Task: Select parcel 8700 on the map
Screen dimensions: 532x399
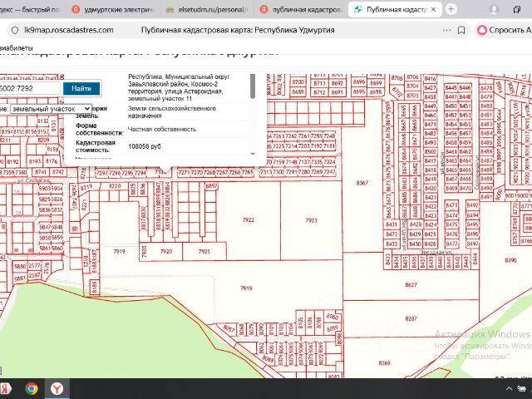Action: coord(298,81)
